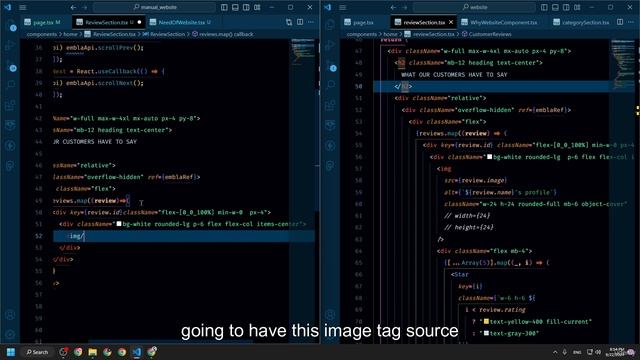Go forward in manual_website window
640x360 pixels.
pyautogui.click(x=84, y=7)
